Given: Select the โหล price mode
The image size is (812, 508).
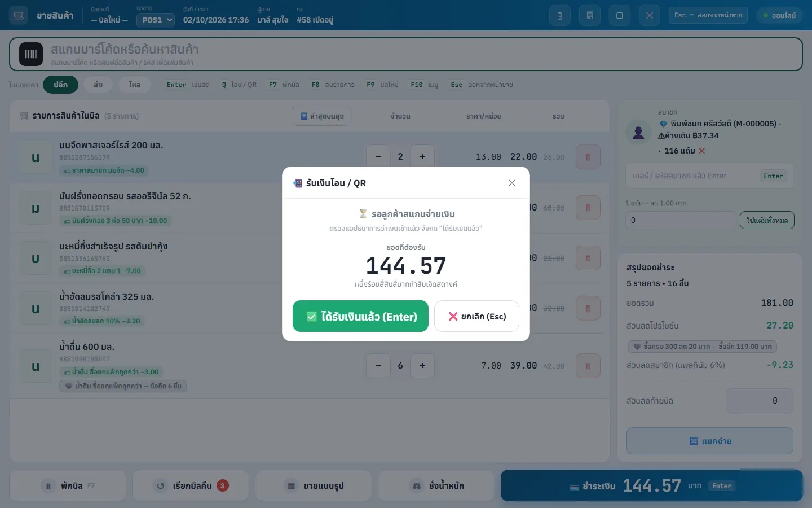Looking at the screenshot, I should pos(134,85).
